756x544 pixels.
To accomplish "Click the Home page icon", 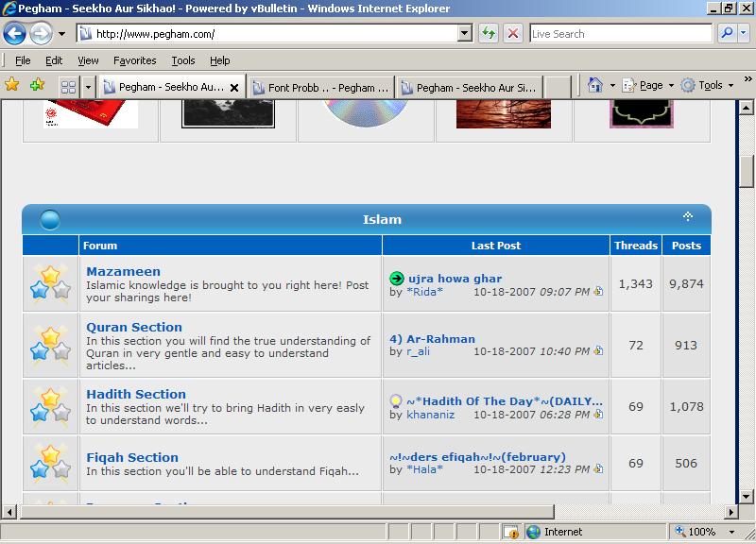I will (595, 85).
